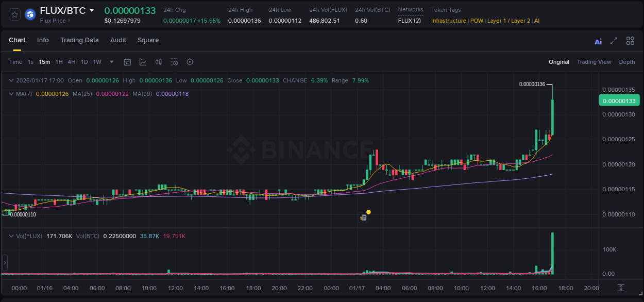Switch to the Trading Data tab
Viewport: 644px width, 302px height.
click(79, 40)
